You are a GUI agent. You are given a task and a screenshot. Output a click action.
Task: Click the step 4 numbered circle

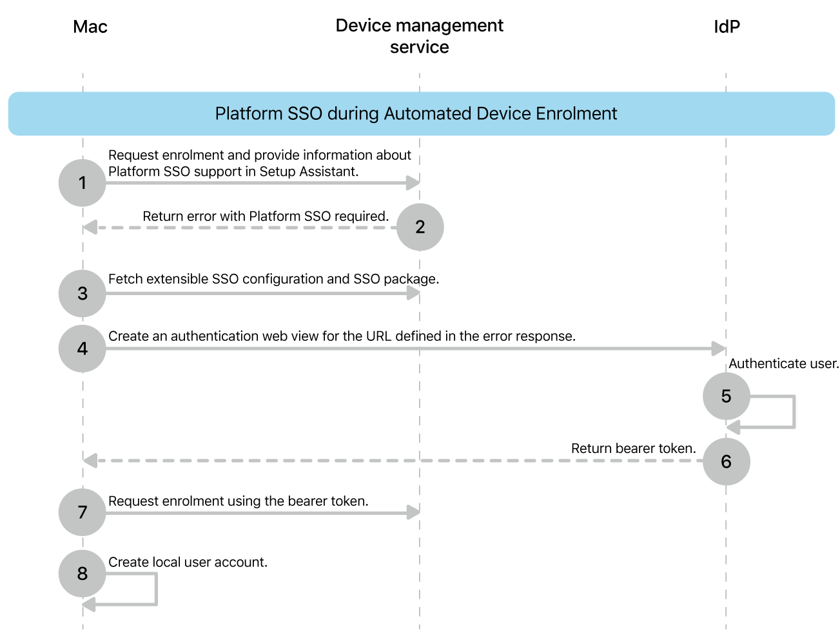coord(83,349)
